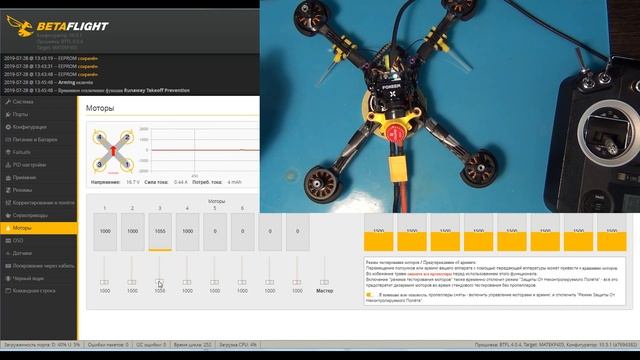Open Приемник tab via its receiver icon
Image resolution: width=640 pixels, height=360 pixels.
pyautogui.click(x=8, y=178)
